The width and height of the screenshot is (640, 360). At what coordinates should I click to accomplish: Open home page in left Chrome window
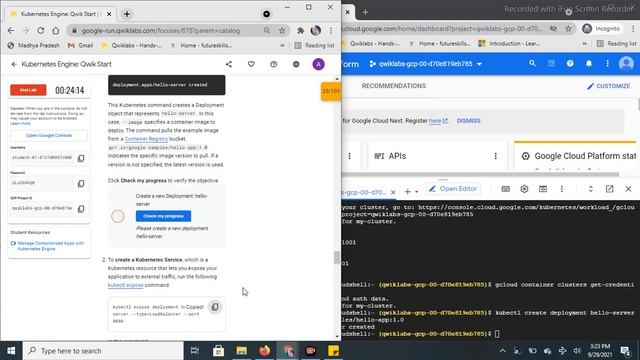(56, 31)
